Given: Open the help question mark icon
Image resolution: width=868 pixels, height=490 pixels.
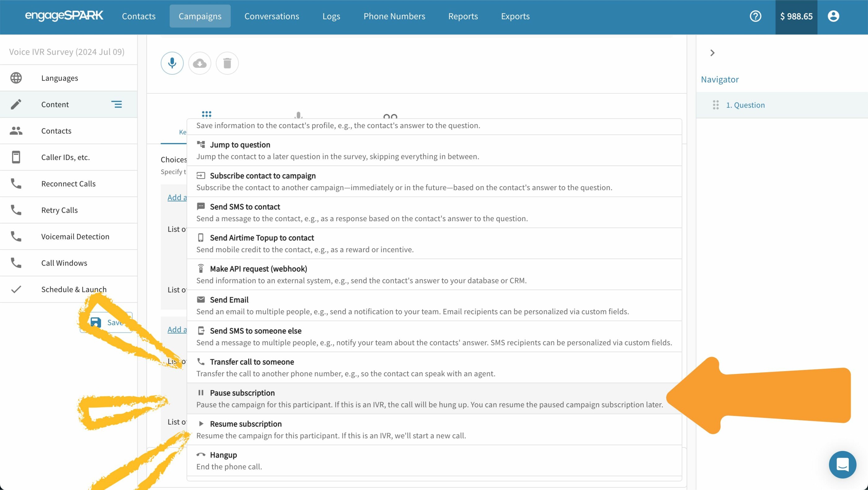Looking at the screenshot, I should [x=755, y=16].
